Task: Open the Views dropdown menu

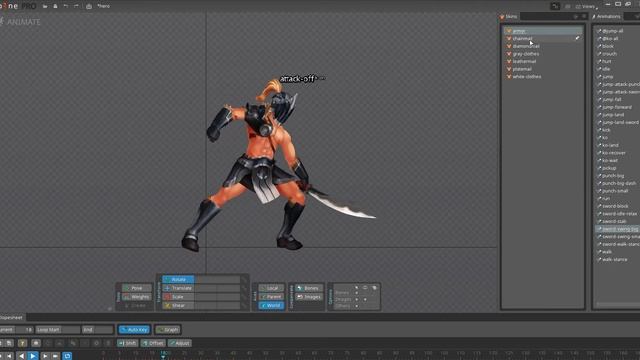Action: tap(587, 7)
